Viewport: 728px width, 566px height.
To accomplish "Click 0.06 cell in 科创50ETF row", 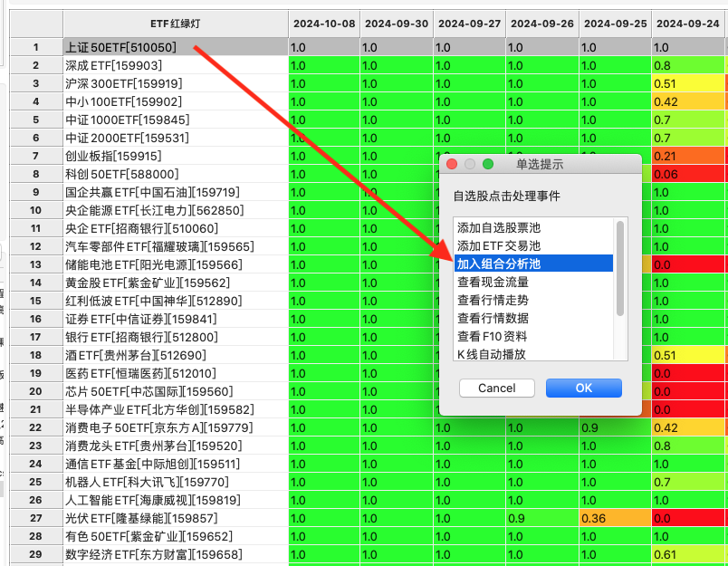I will tap(687, 174).
